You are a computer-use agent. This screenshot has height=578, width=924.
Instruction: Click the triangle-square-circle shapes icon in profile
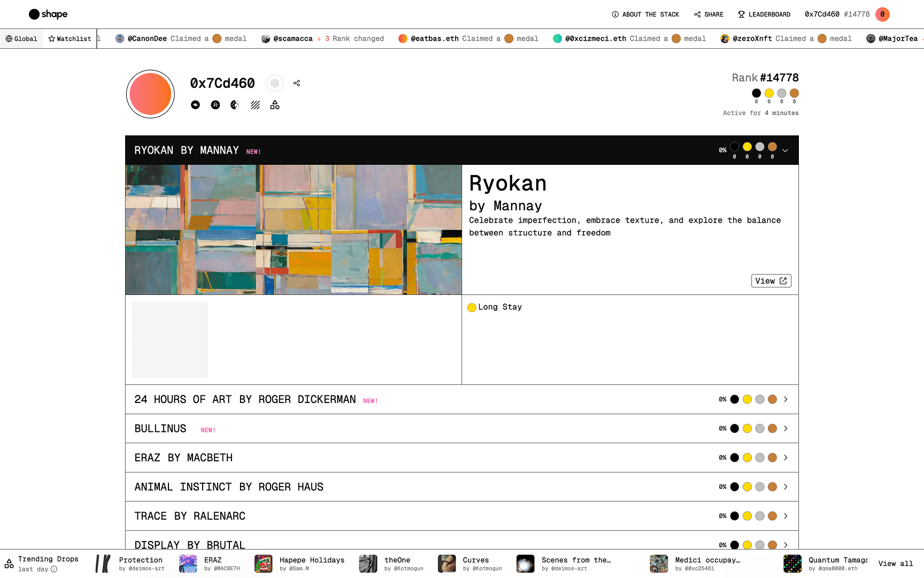[x=275, y=105]
